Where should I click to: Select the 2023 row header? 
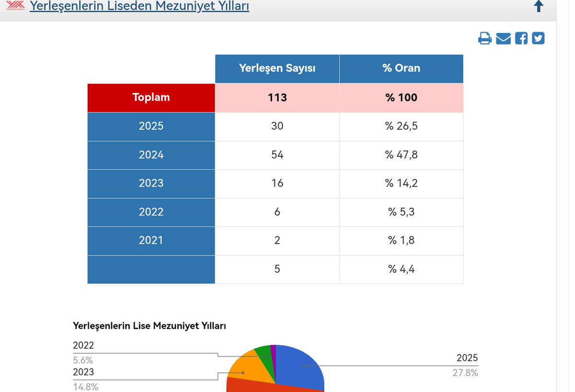point(151,183)
